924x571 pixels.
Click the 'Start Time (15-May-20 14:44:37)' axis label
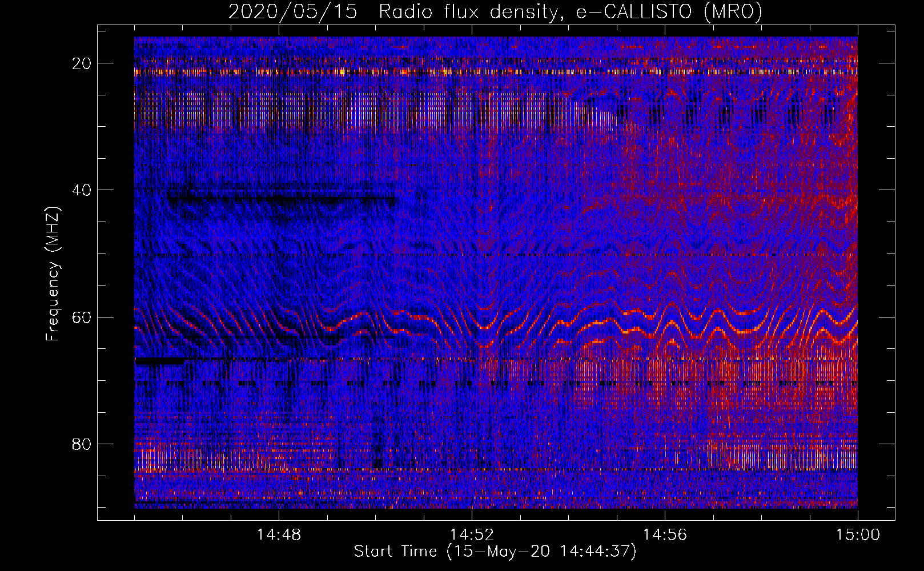click(495, 552)
